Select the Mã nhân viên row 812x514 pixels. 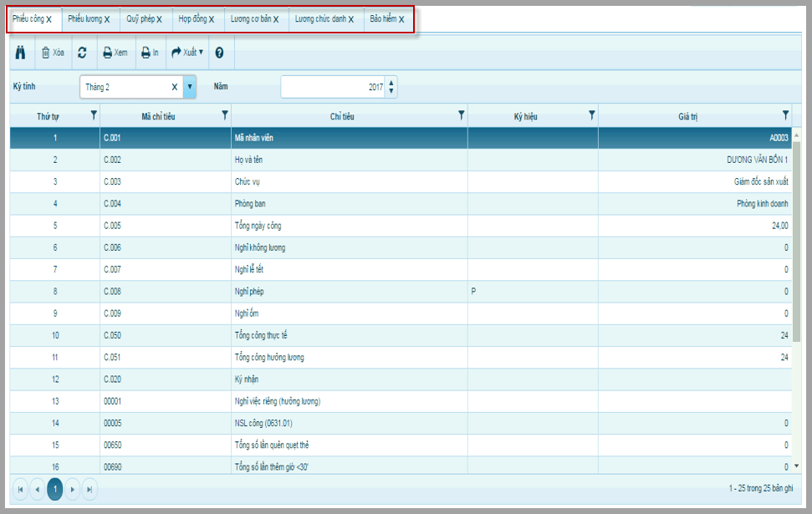(x=401, y=138)
